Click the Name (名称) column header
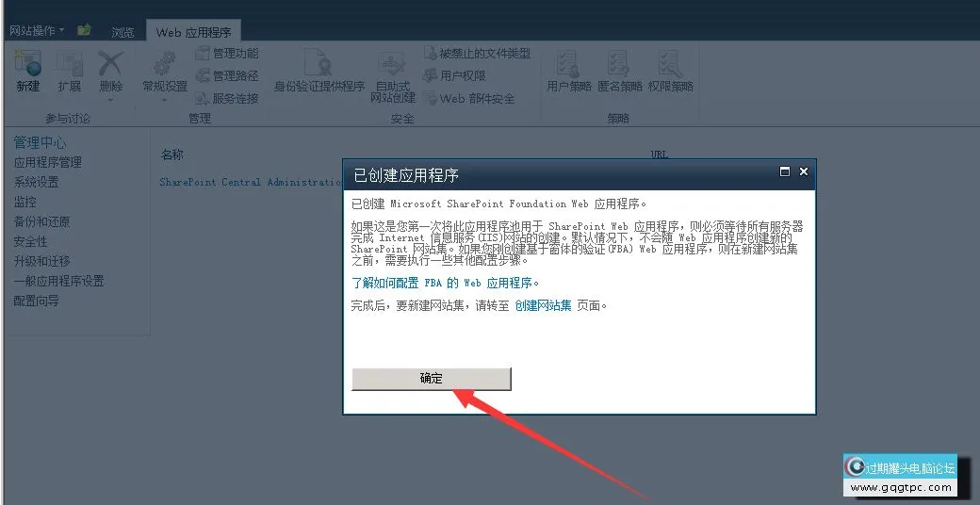 pyautogui.click(x=171, y=155)
